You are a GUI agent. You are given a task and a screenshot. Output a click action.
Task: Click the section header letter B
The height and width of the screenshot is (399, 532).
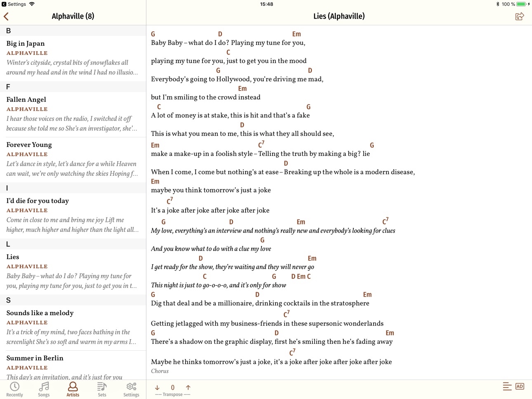pyautogui.click(x=8, y=31)
